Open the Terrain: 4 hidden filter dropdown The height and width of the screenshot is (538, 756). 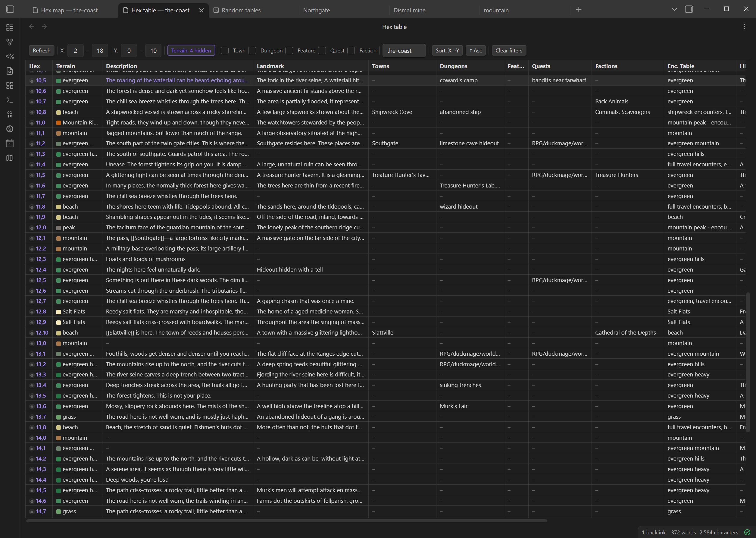pos(191,51)
